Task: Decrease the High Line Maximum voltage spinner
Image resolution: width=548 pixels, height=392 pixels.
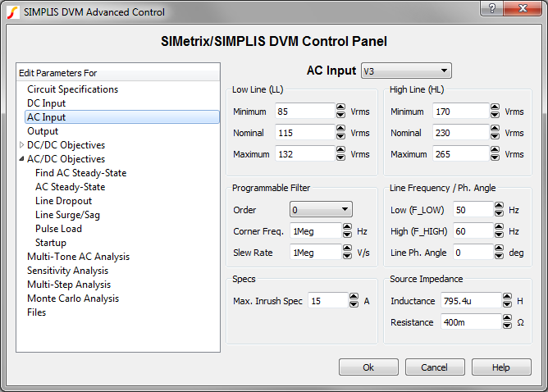Action: click(x=495, y=157)
